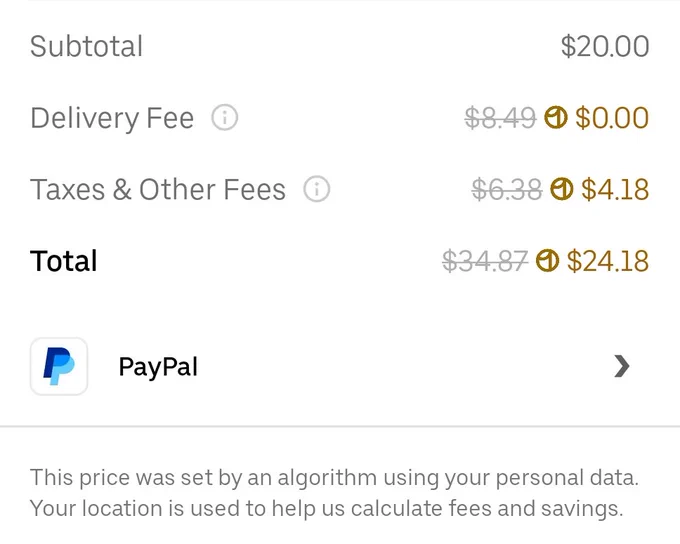Tap the Taxes & Other Fees label
Image resolution: width=680 pixels, height=544 pixels.
(x=158, y=189)
